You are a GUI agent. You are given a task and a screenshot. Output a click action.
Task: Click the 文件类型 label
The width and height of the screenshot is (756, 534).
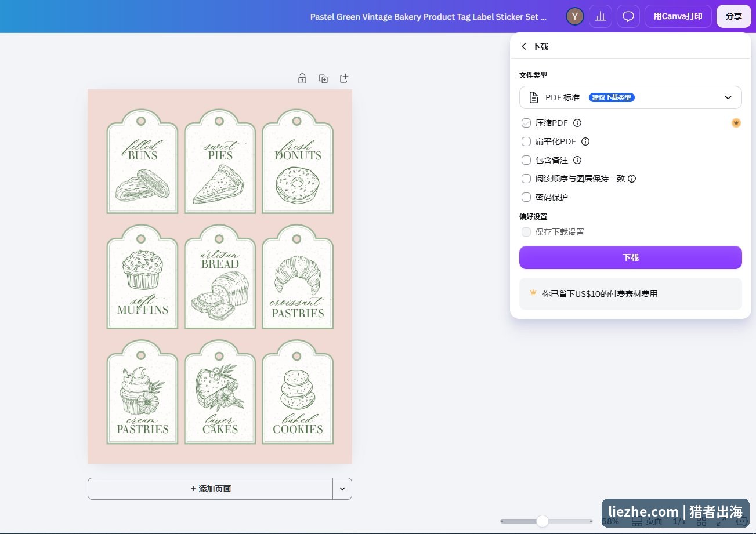tap(533, 75)
